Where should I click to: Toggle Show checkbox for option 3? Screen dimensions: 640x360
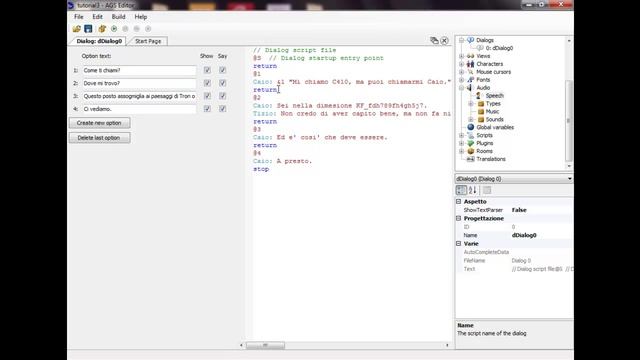tap(207, 96)
